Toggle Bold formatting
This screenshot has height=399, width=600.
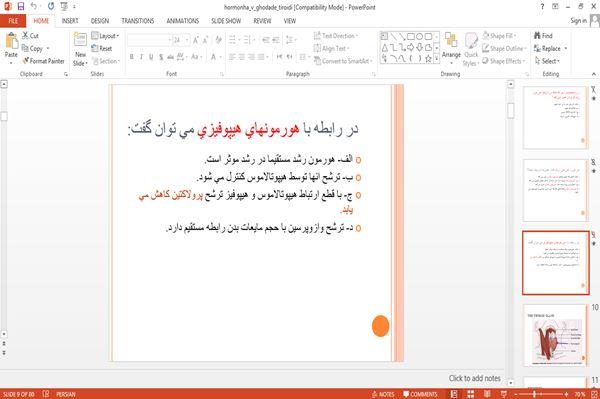(132, 57)
